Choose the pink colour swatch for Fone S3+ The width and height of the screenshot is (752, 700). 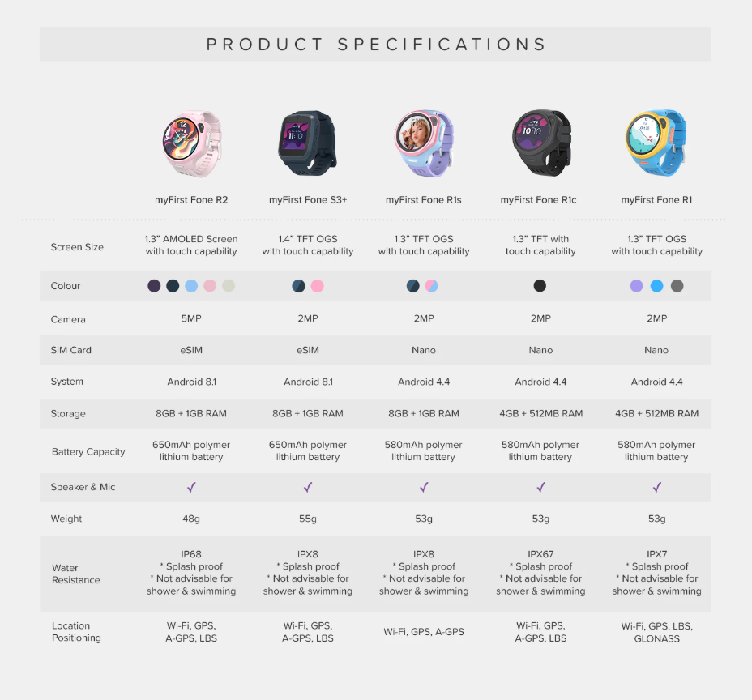(317, 286)
